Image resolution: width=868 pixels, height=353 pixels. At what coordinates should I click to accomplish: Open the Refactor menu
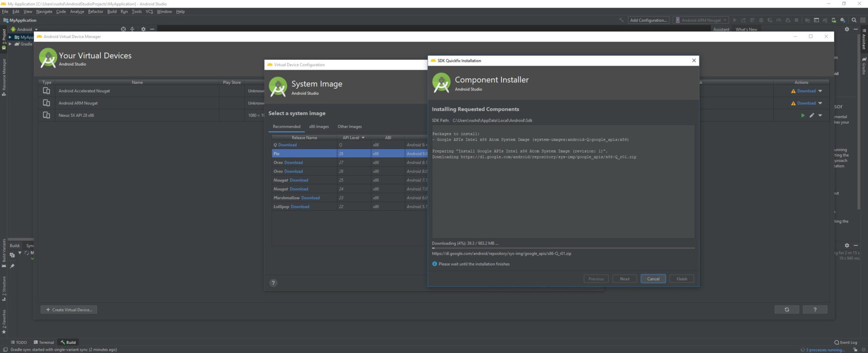coord(95,11)
